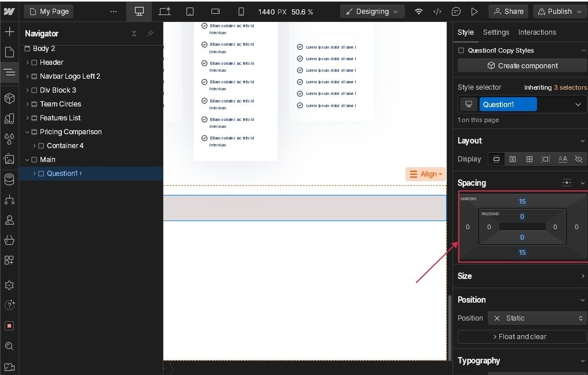Open the Pages panel in left sidebar

coord(9,52)
